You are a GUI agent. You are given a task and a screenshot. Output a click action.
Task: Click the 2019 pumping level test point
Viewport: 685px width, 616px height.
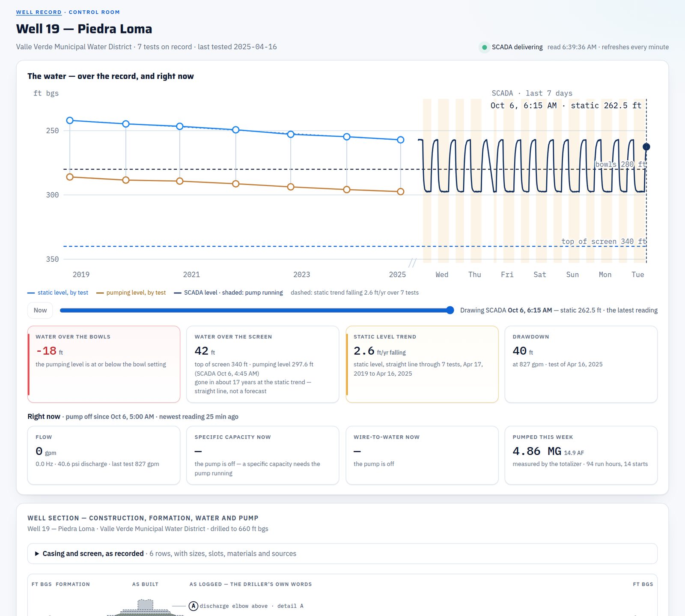pyautogui.click(x=70, y=177)
